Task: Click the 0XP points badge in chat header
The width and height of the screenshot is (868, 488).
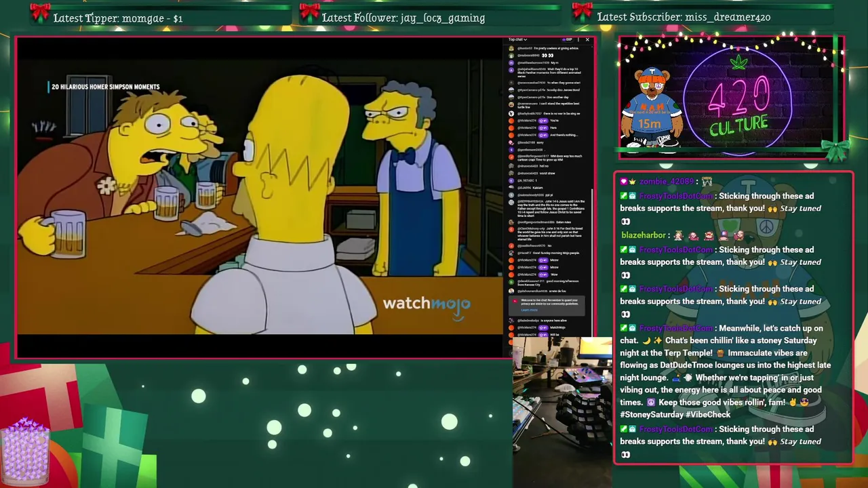Action: point(567,39)
